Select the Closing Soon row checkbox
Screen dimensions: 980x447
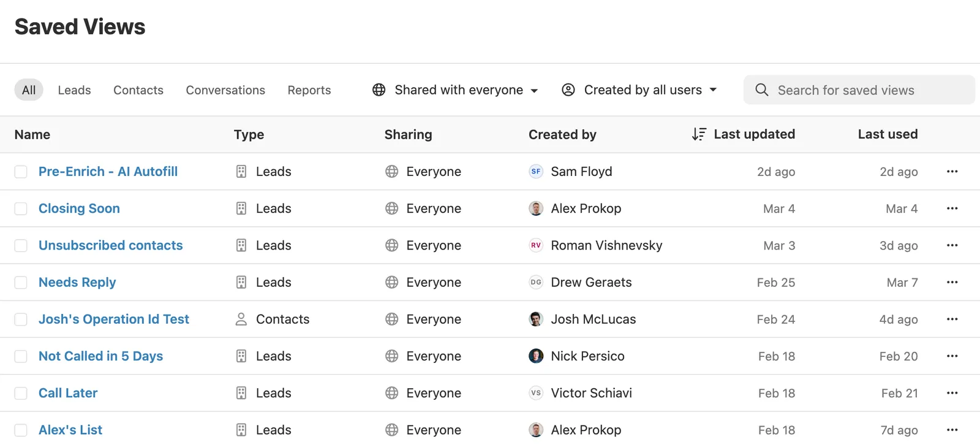(x=21, y=208)
